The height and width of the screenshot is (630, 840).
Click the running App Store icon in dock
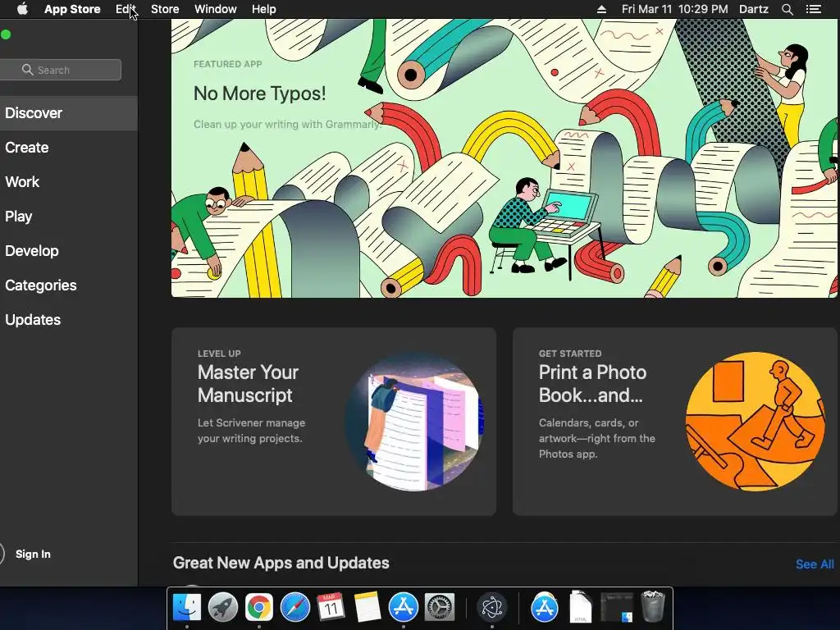(x=403, y=608)
